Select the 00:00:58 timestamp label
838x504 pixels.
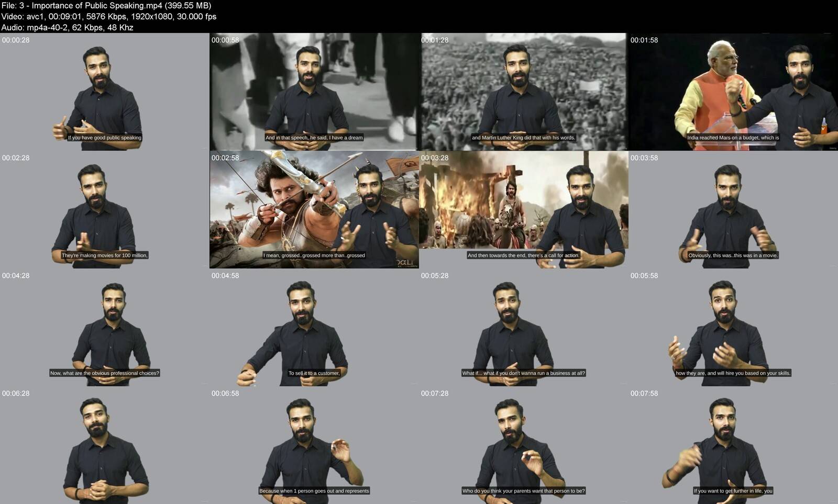tap(225, 40)
